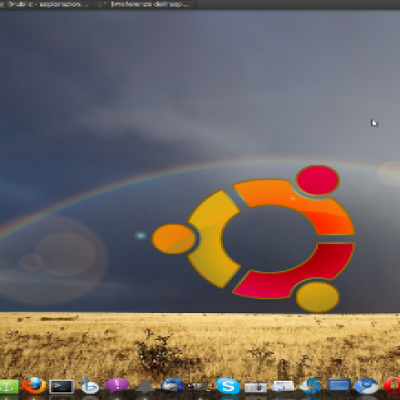Open Thunderbird mail from the dock
400x400 pixels.
(x=172, y=386)
